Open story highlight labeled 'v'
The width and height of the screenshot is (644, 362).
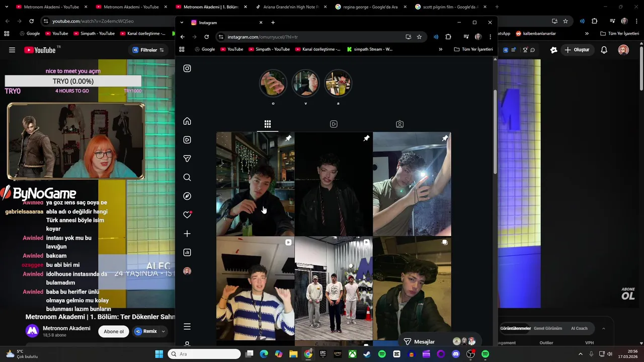305,83
